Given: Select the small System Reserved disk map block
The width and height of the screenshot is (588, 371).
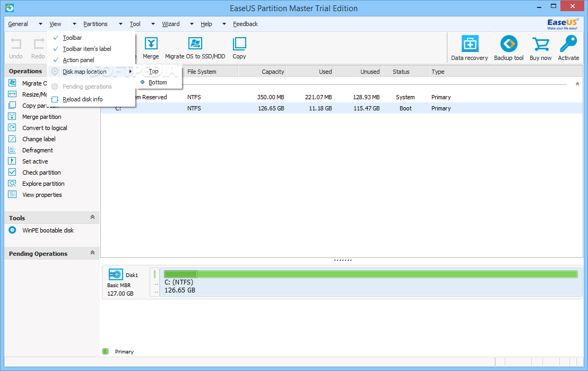Looking at the screenshot, I should point(154,282).
